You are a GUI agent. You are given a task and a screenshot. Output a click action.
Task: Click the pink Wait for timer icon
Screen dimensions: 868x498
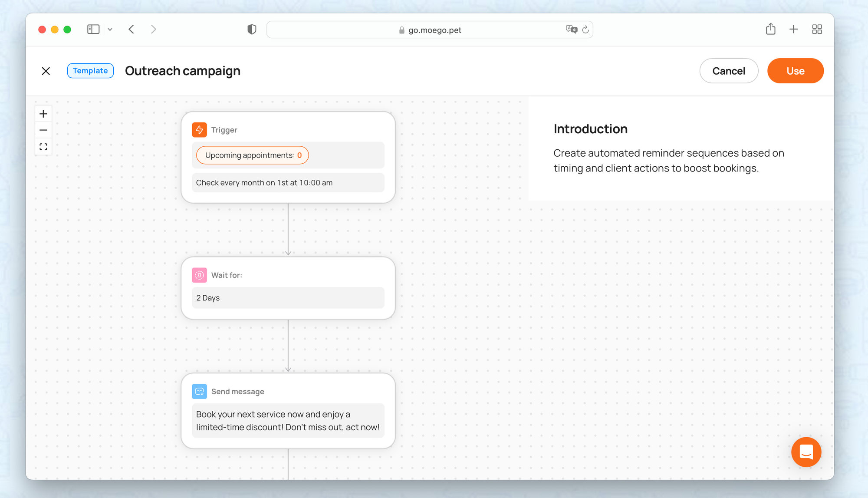point(199,275)
